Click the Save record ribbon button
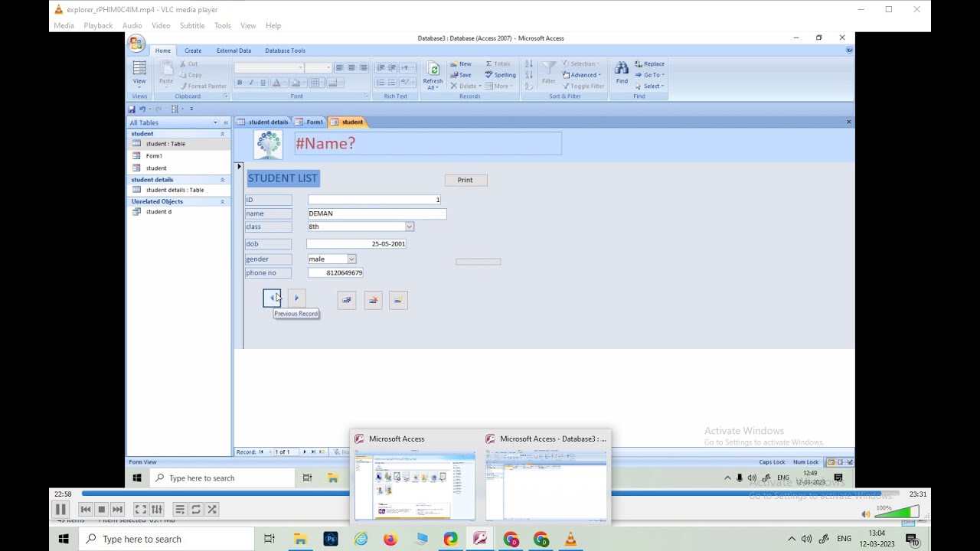This screenshot has width=980, height=551. [x=461, y=75]
